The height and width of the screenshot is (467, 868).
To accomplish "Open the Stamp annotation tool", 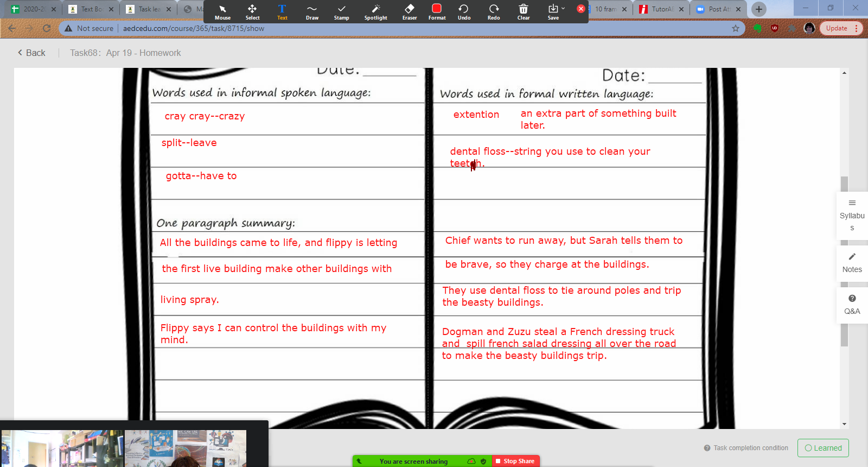I will coord(341,12).
